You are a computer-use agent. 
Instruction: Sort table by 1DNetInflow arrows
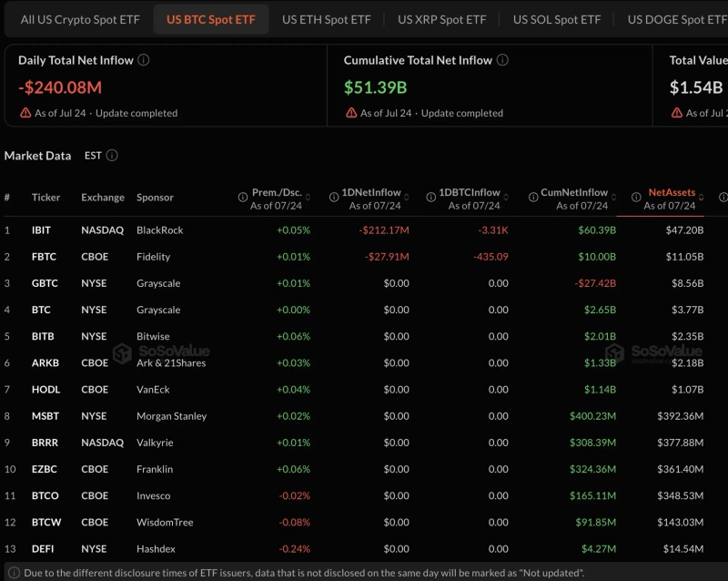click(406, 198)
